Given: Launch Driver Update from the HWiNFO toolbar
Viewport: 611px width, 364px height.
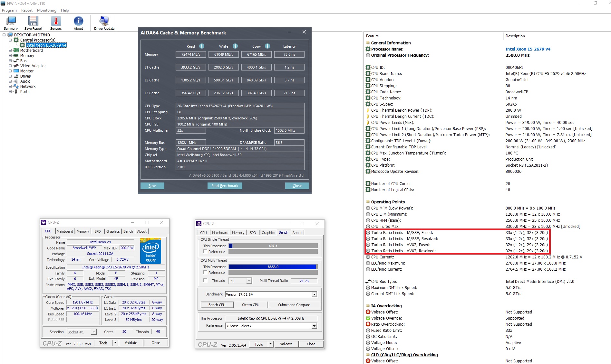Looking at the screenshot, I should [104, 23].
